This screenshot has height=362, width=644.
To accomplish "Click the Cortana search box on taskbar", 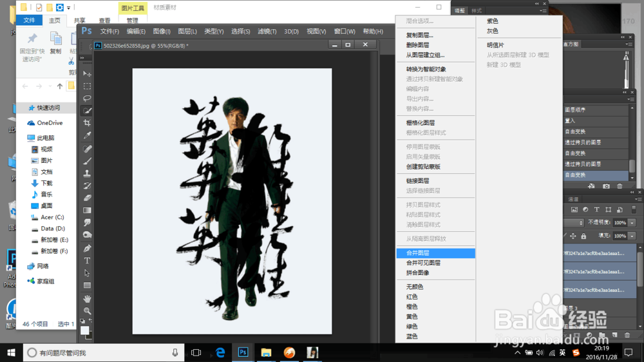I will 104,352.
